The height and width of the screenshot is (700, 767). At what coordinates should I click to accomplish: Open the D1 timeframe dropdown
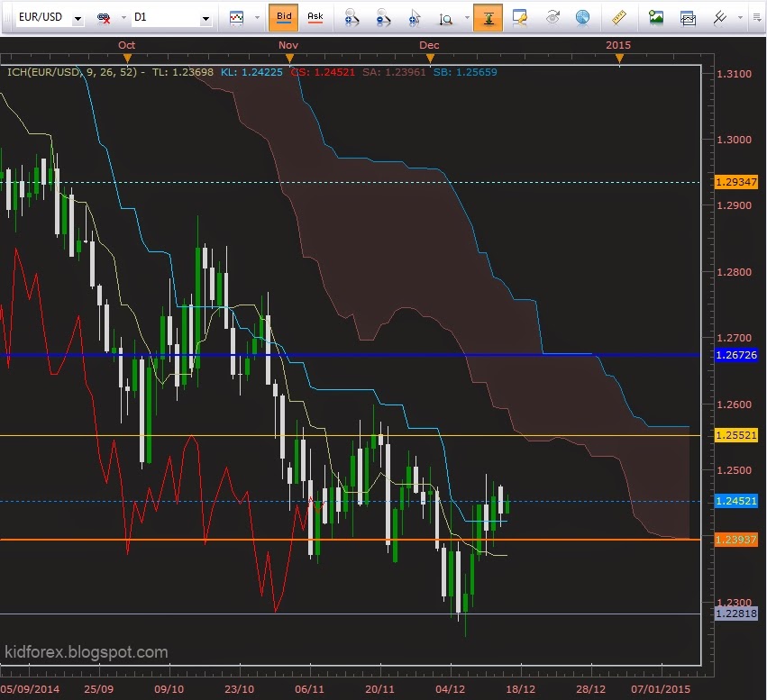[205, 19]
